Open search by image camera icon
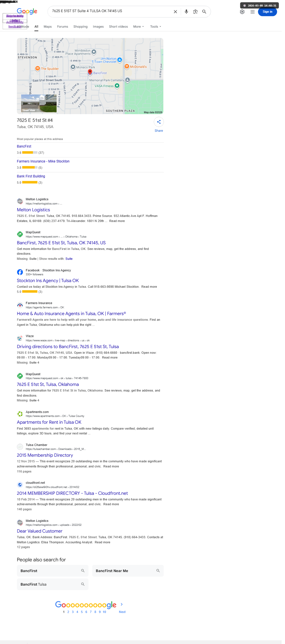Viewport: 285px width, 644px height. (x=195, y=12)
